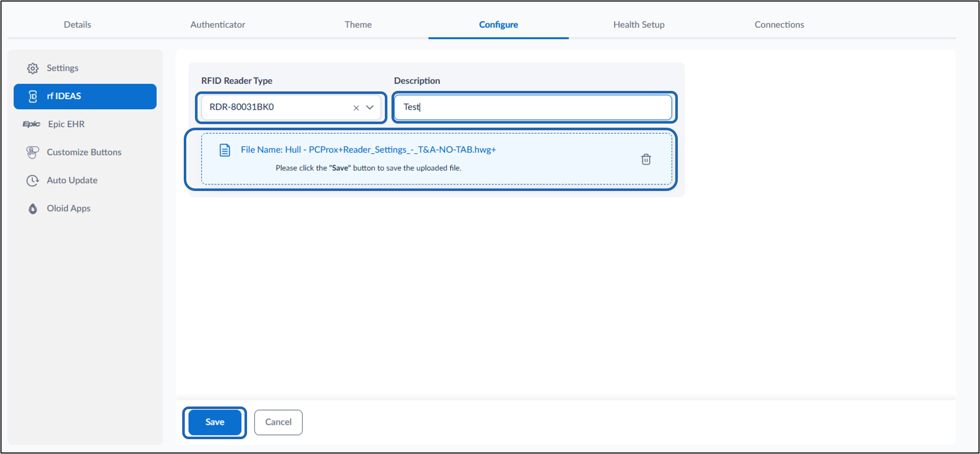
Task: Open Auto Update sidebar item
Action: 85,180
